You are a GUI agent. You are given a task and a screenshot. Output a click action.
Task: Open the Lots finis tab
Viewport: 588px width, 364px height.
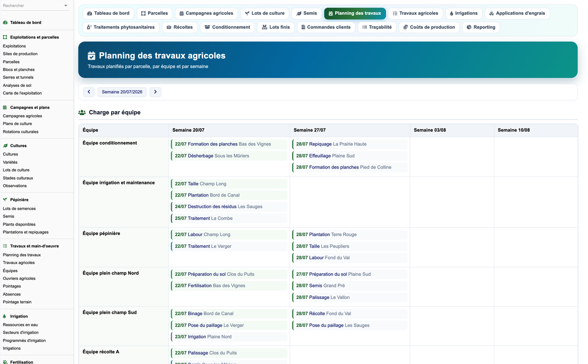(x=276, y=27)
